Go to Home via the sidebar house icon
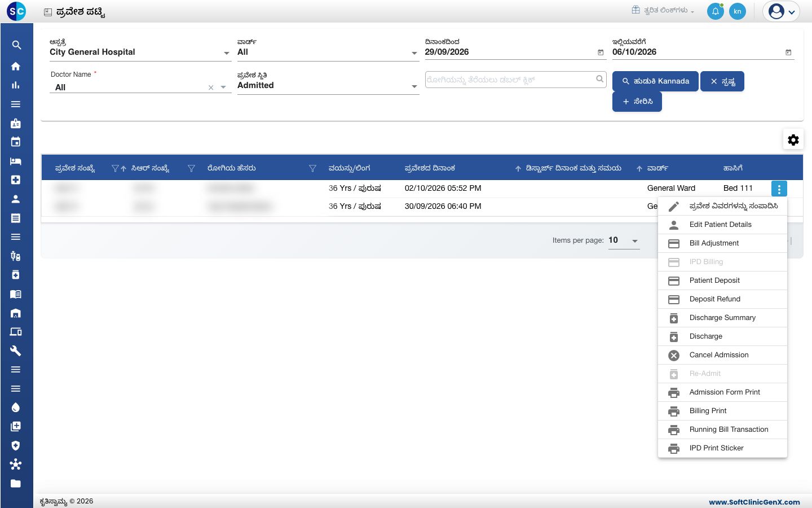Image resolution: width=812 pixels, height=508 pixels. [16, 66]
